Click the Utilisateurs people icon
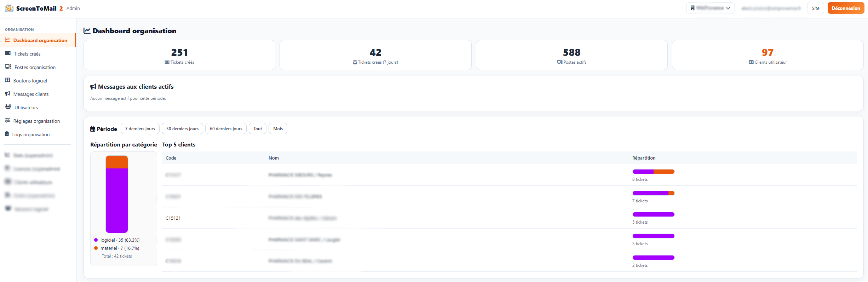 pos(8,107)
